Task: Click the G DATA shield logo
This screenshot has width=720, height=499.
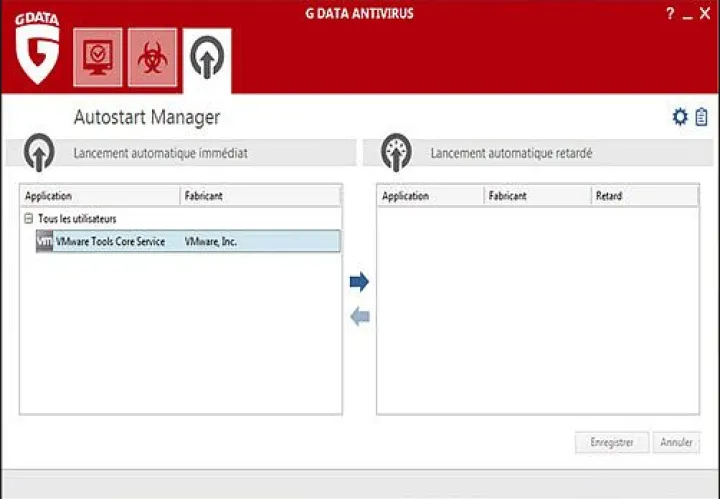Action: (37, 47)
